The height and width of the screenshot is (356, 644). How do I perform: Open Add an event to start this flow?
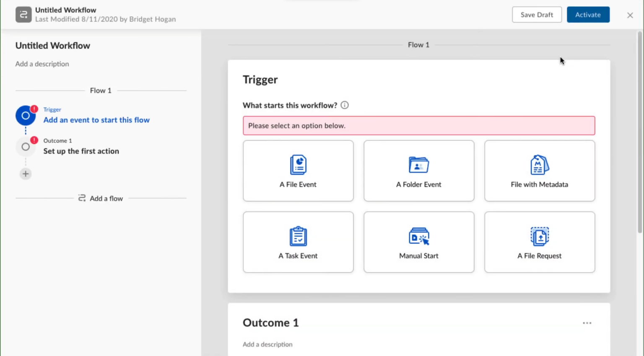(x=96, y=120)
